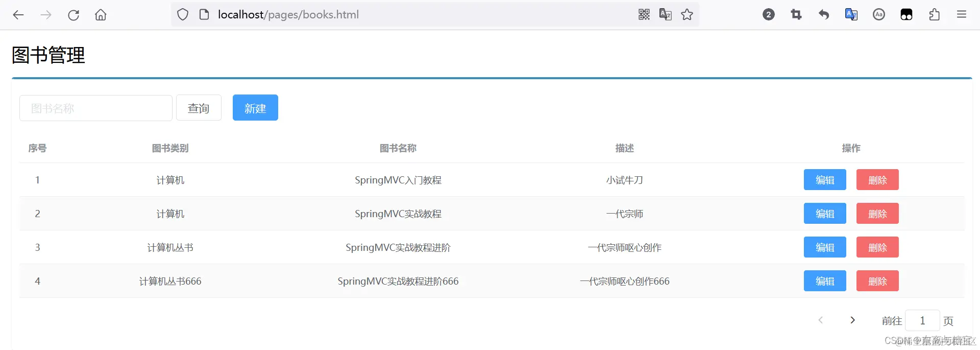Click the crop screenshot extension icon
This screenshot has height=350, width=980.
(796, 15)
